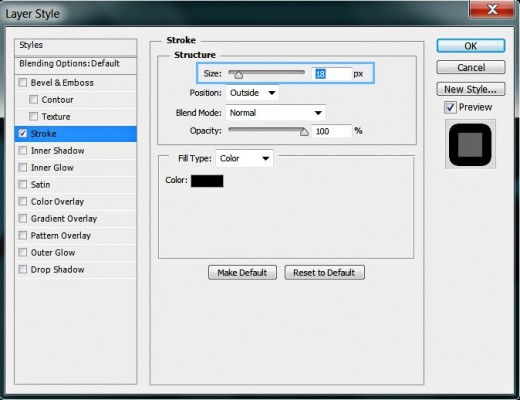Enable the Texture checkbox
This screenshot has width=520, height=400.
pos(33,116)
